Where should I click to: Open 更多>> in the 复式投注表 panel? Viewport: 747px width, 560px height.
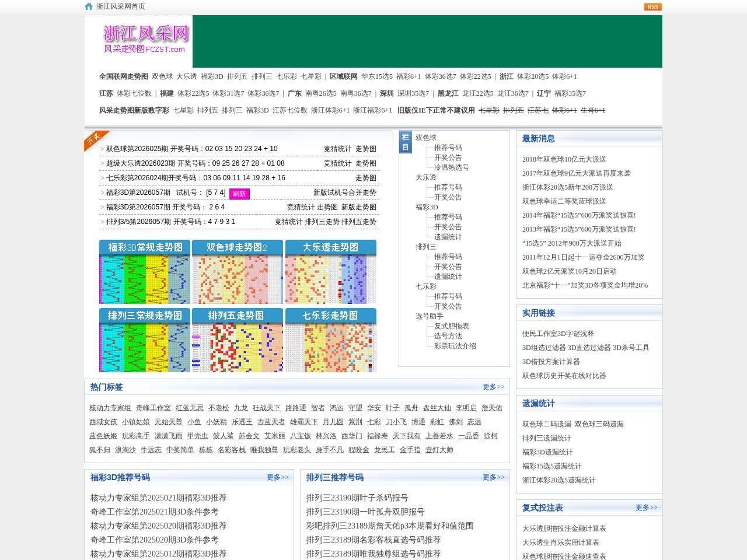pyautogui.click(x=646, y=508)
